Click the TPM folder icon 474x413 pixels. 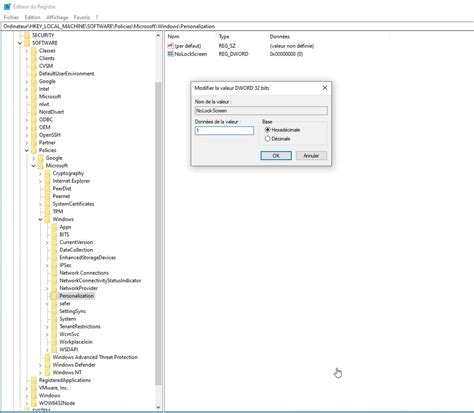(48, 211)
